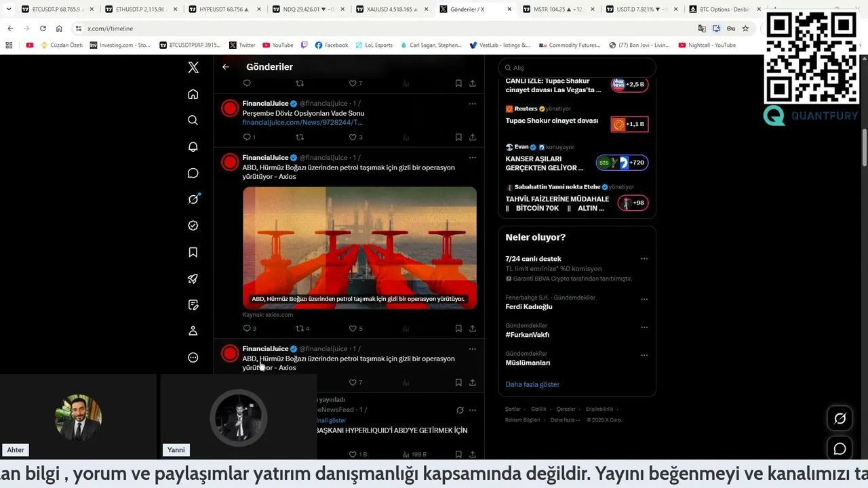Switch to the MSTR browser tab
The image size is (868, 488).
559,9
